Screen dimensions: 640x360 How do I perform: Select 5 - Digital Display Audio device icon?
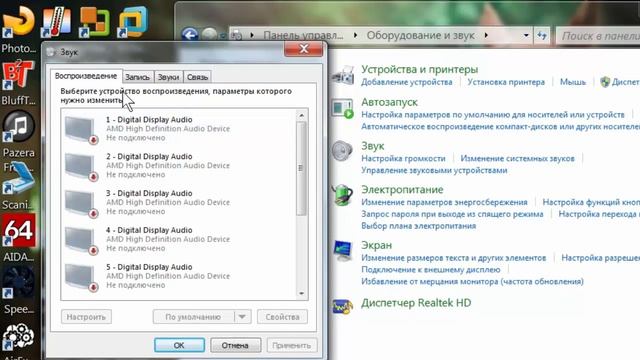(81, 277)
